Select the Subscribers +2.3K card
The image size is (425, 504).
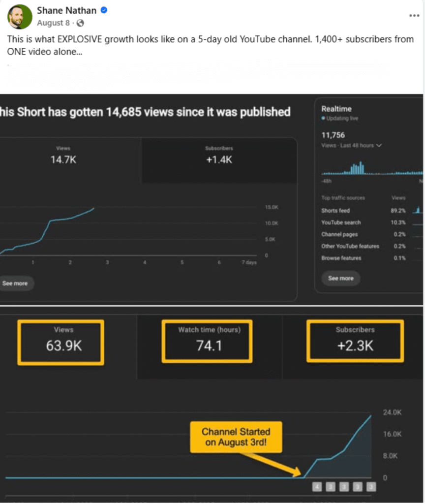355,341
